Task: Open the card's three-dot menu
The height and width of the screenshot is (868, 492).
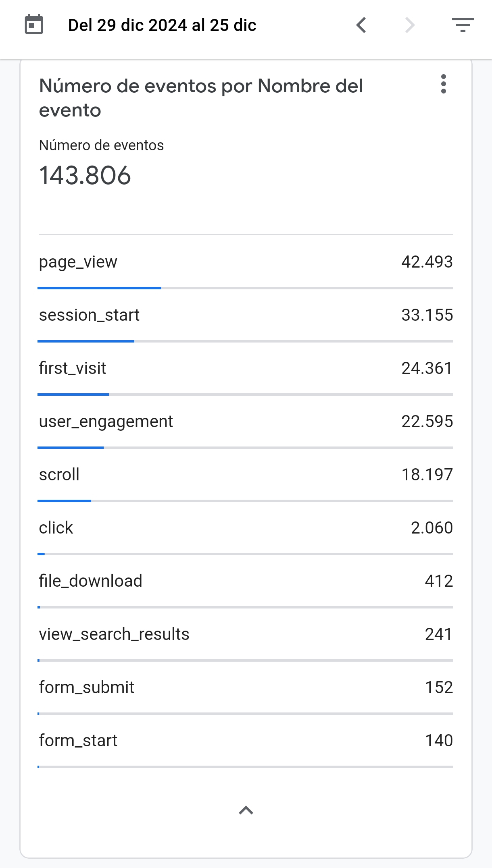Action: tap(444, 84)
